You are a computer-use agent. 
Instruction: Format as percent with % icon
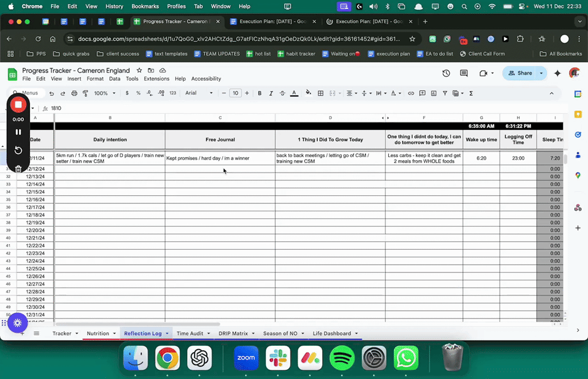(138, 94)
